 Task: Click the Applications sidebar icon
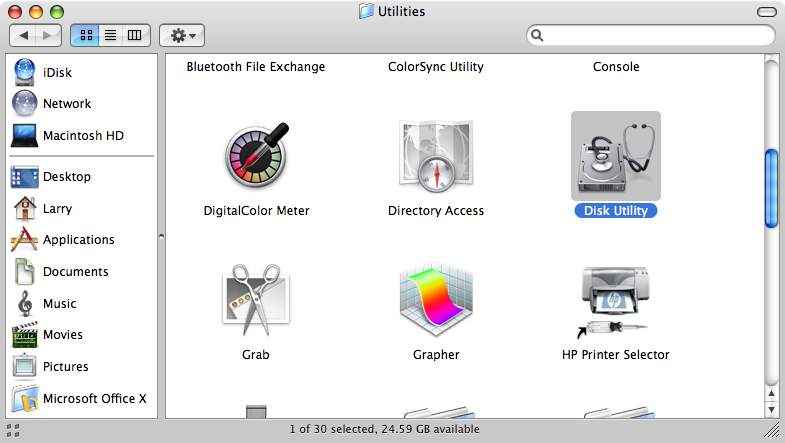point(24,239)
